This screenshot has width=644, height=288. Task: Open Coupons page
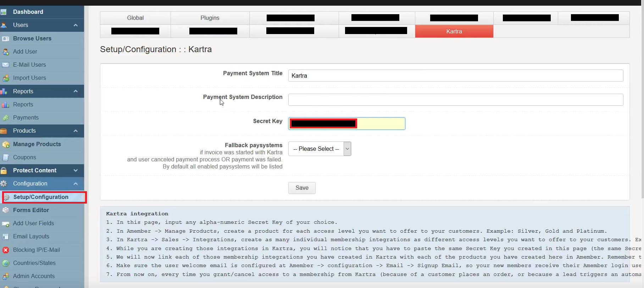24,157
